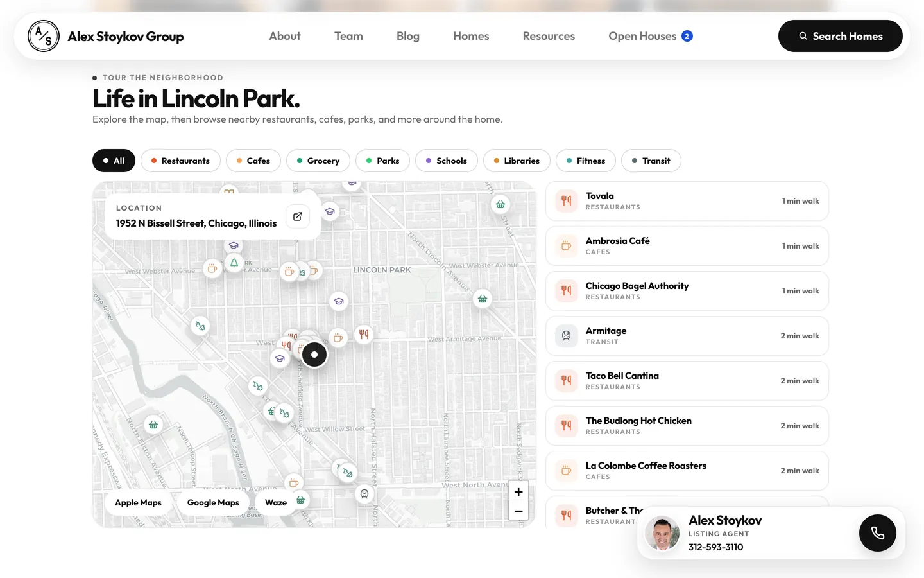The height and width of the screenshot is (578, 924).
Task: Open the location address in external link
Action: tap(298, 216)
